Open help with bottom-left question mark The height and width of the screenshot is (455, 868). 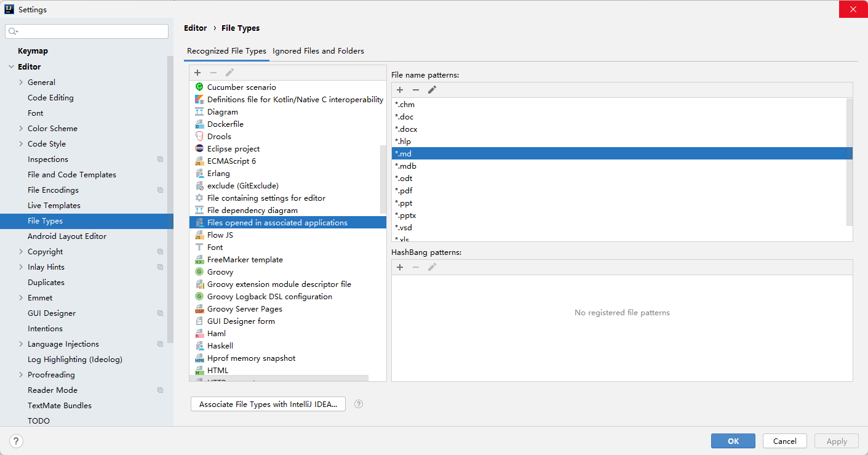pyautogui.click(x=17, y=441)
